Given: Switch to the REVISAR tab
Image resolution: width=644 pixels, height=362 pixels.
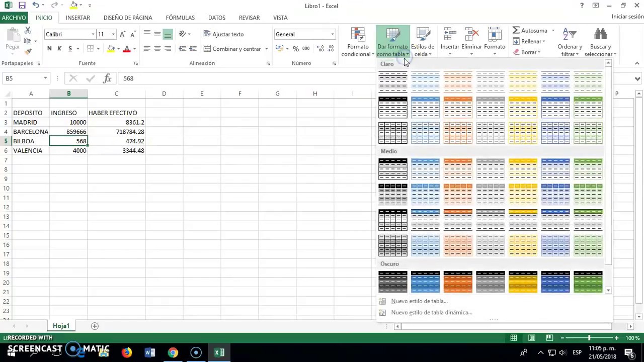Looking at the screenshot, I should (250, 18).
